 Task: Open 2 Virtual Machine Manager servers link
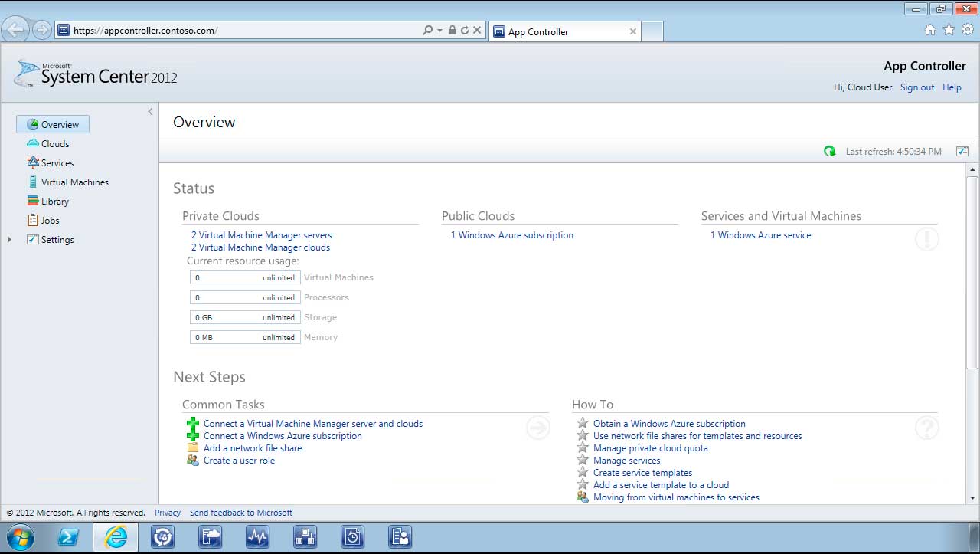coord(262,235)
